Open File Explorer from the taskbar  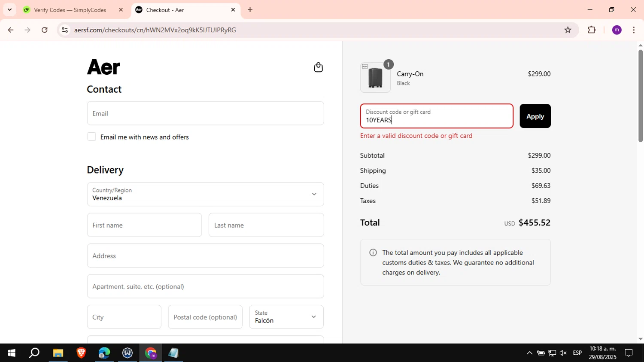58,353
